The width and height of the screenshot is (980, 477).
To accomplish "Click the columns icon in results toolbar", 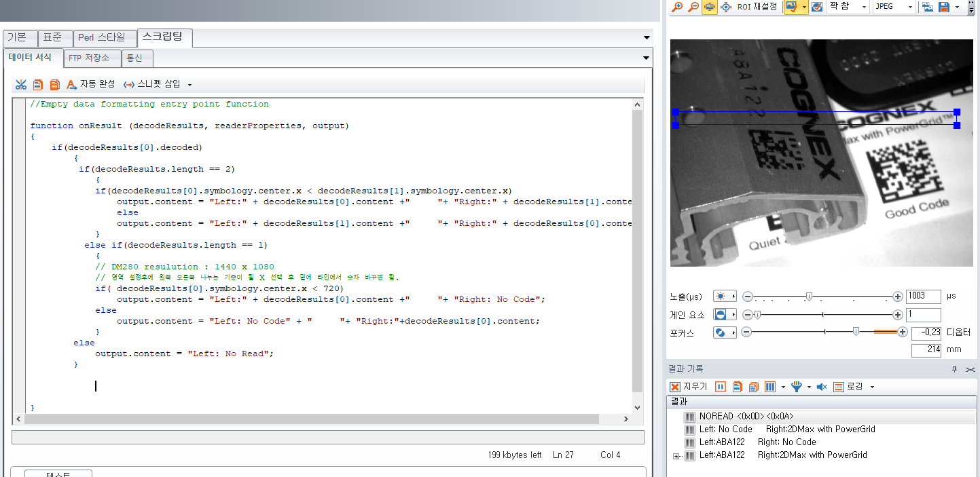I will (770, 387).
